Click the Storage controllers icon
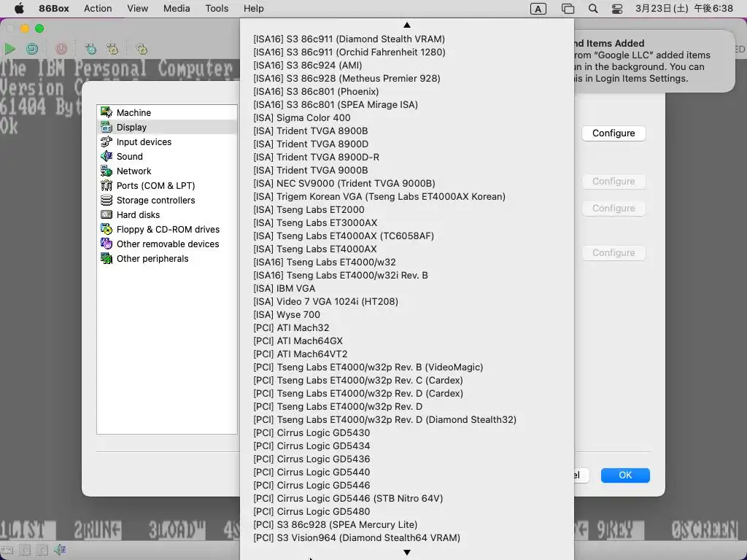 107,200
